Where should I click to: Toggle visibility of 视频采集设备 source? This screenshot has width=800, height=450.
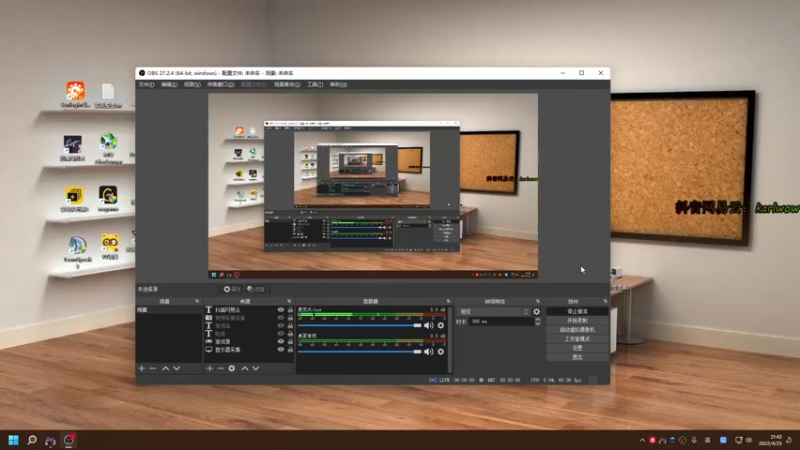[x=281, y=318]
